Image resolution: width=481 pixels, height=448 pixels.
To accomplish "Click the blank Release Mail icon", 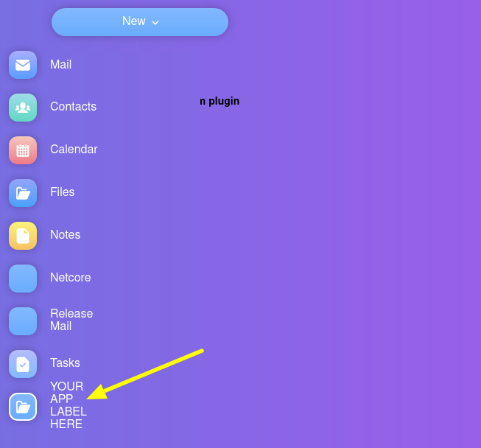I will pyautogui.click(x=23, y=321).
